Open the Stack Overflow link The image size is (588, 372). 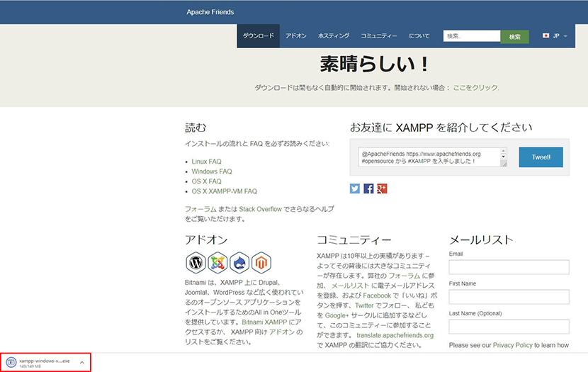(x=260, y=209)
